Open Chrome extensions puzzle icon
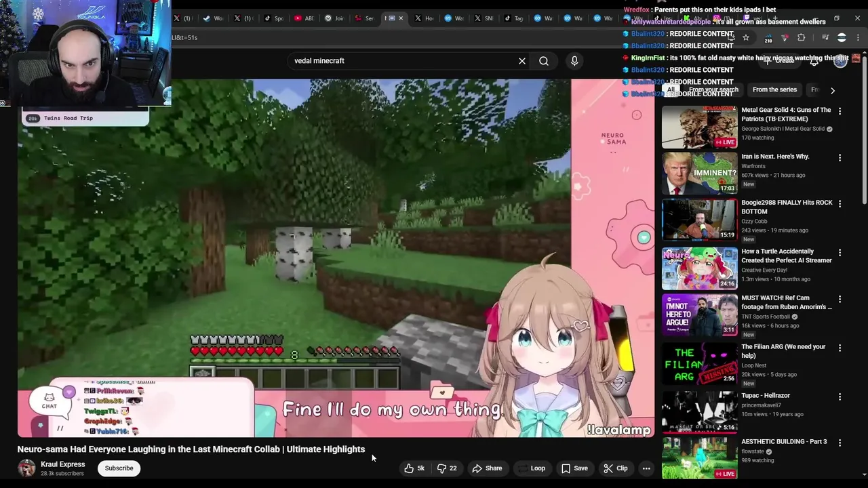 click(802, 38)
